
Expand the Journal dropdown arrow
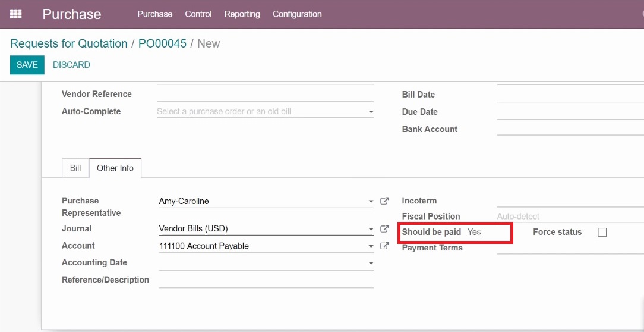371,229
